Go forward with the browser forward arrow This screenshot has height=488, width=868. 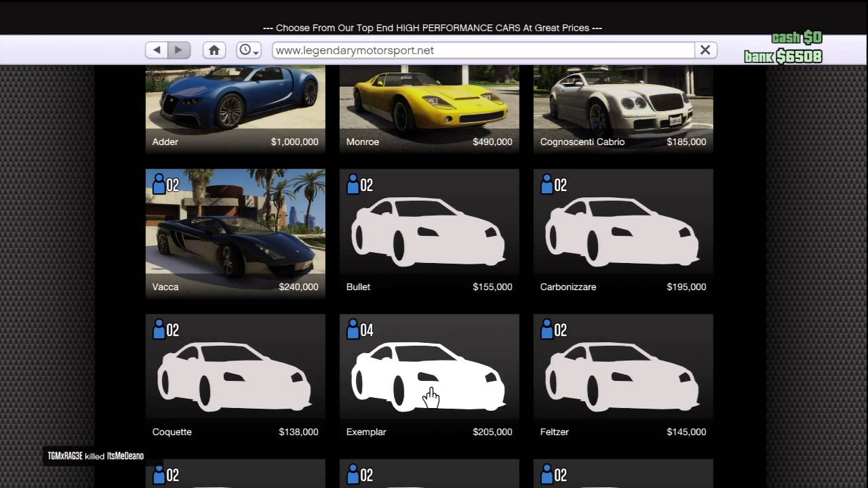(x=178, y=50)
